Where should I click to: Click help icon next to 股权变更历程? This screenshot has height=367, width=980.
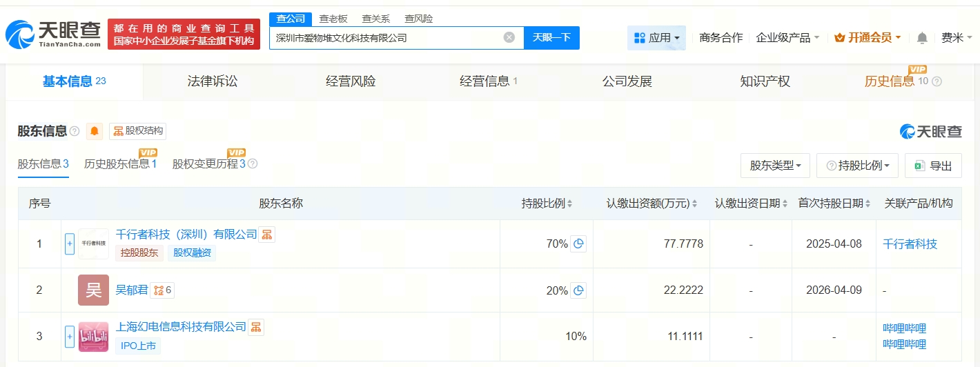point(253,164)
